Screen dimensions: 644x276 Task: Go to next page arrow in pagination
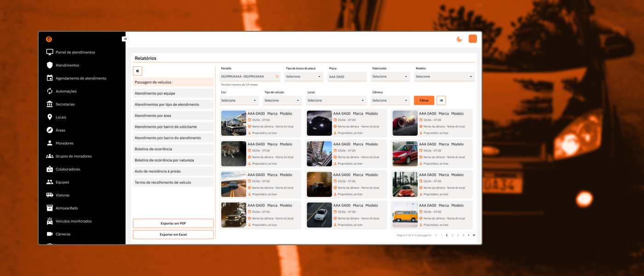469,235
